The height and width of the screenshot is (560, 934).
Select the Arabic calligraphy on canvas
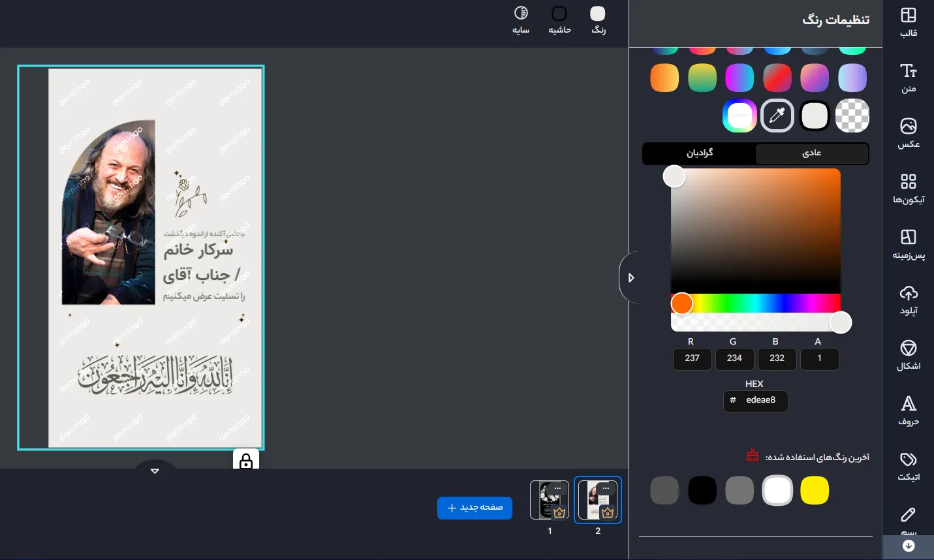tap(155, 375)
